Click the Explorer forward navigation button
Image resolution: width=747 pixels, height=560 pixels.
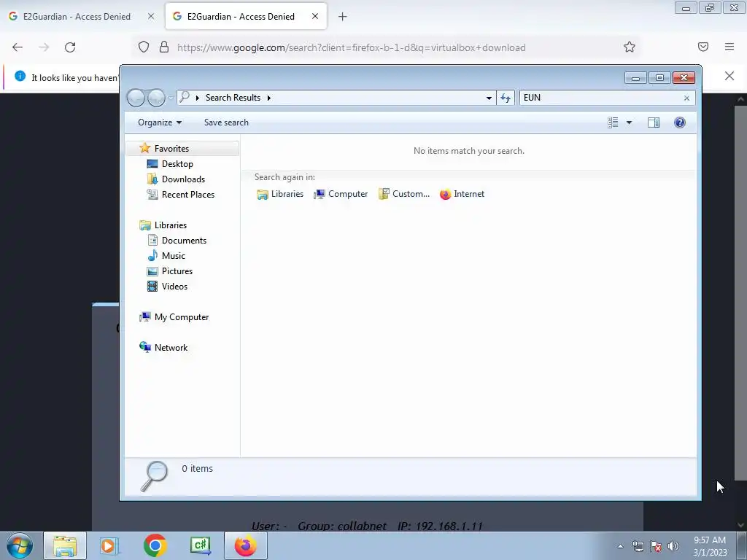pyautogui.click(x=156, y=98)
